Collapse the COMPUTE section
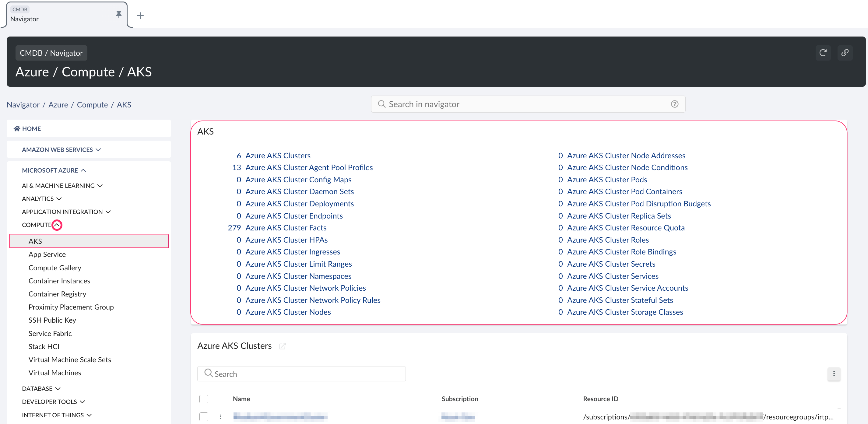 57,225
